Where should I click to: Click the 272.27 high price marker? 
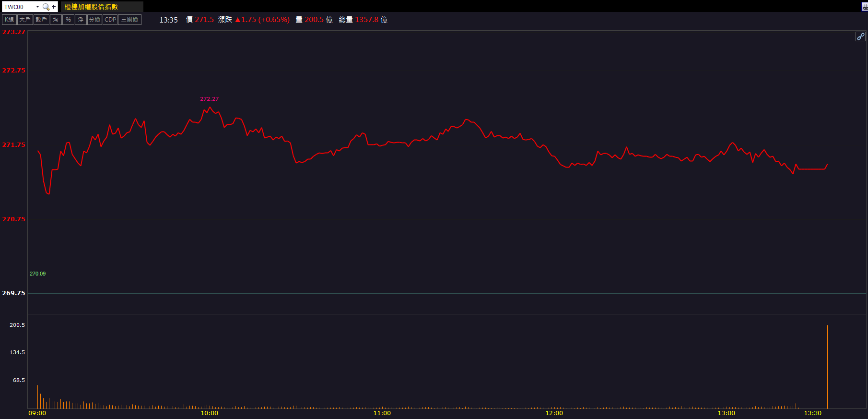click(x=209, y=99)
